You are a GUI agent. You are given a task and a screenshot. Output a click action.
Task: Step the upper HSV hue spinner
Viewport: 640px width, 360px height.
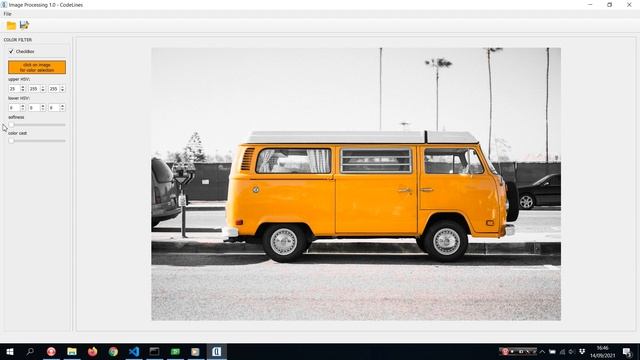23,89
